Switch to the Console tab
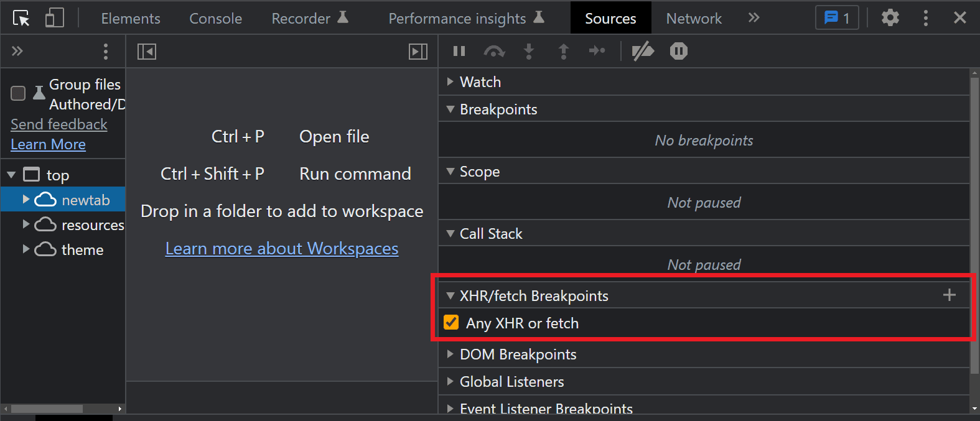The height and width of the screenshot is (421, 980). coord(215,19)
